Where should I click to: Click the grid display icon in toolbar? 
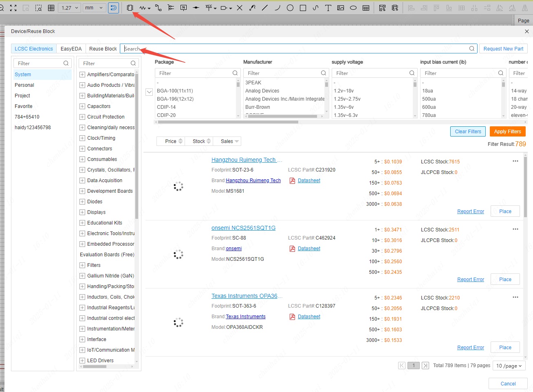tap(51, 8)
